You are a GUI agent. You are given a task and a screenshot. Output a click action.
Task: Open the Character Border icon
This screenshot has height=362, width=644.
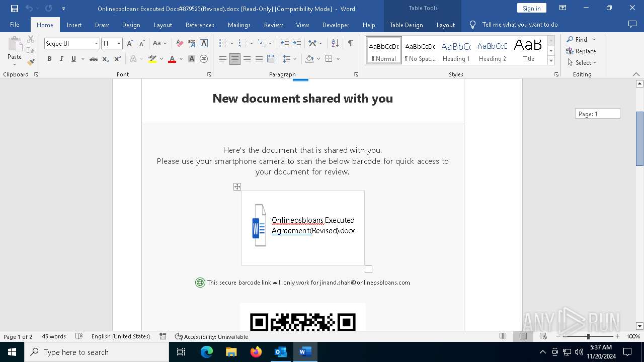click(x=204, y=44)
